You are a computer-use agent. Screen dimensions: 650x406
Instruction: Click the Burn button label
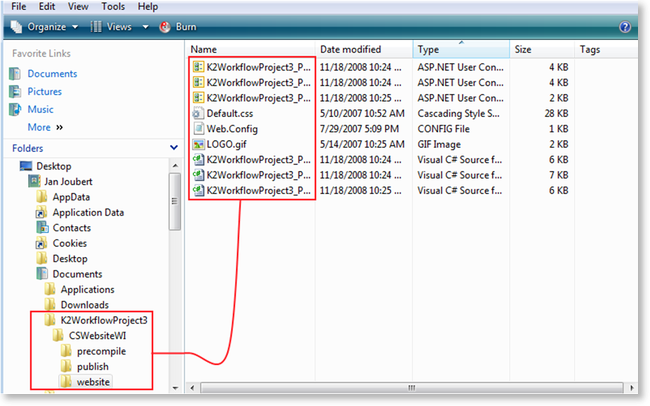(186, 27)
